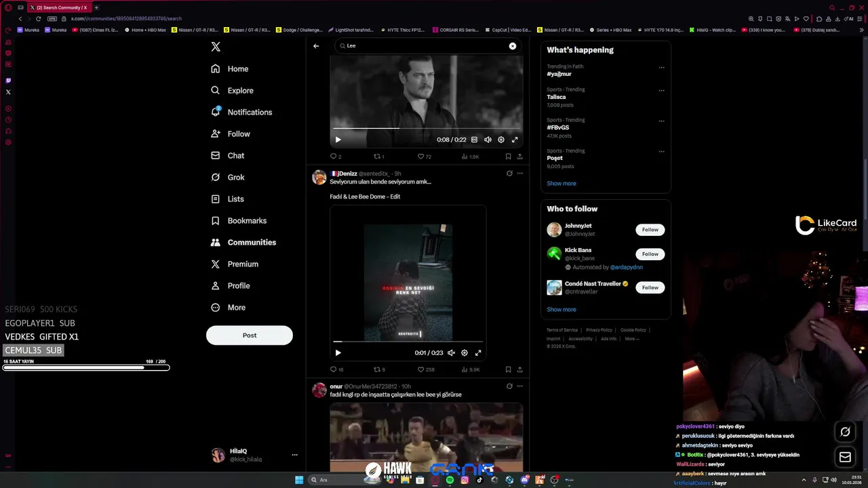Viewport: 868px width, 488px height.
Task: Open the @ardapydnn link
Action: pos(626,267)
